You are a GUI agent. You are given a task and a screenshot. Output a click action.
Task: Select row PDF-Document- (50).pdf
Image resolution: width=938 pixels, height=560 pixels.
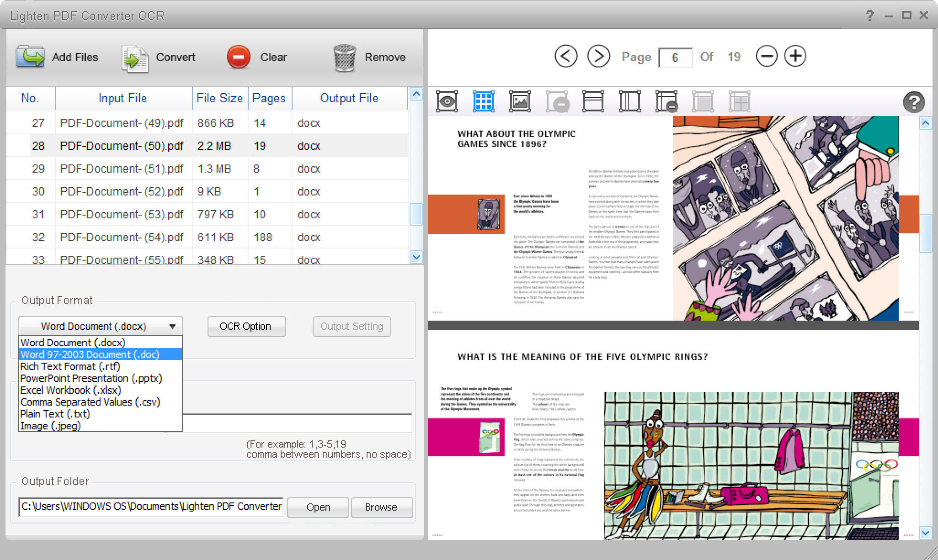[207, 146]
